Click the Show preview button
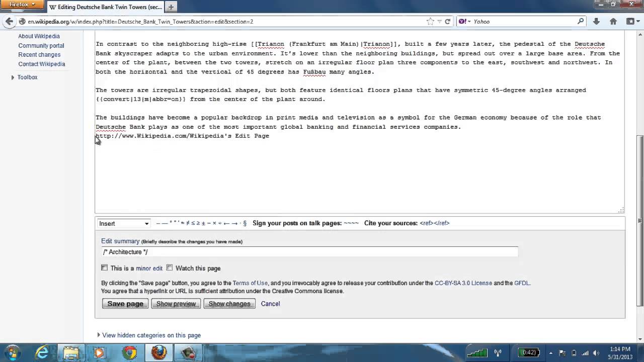Screen dimensions: 644x362 (x=176, y=304)
